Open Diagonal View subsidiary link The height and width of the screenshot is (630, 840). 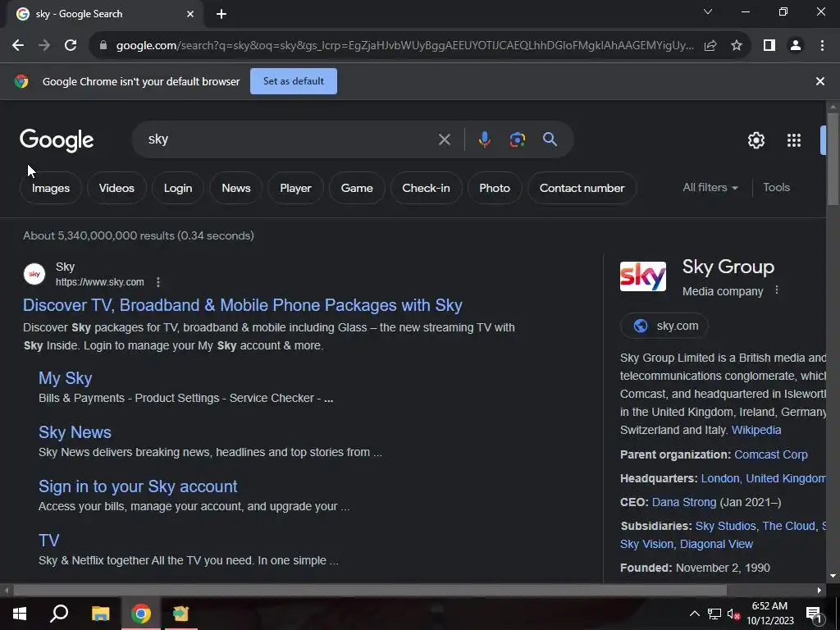[x=716, y=545]
